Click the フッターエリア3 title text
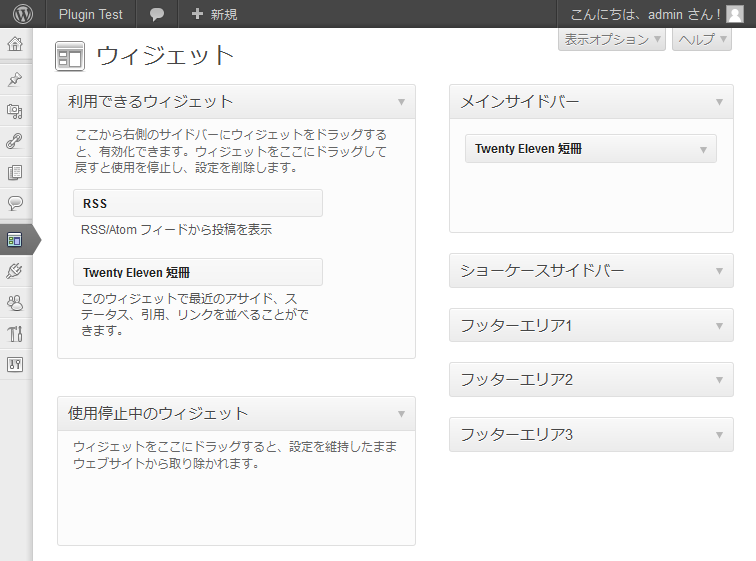Viewport: 756px width, 561px height. (x=516, y=434)
